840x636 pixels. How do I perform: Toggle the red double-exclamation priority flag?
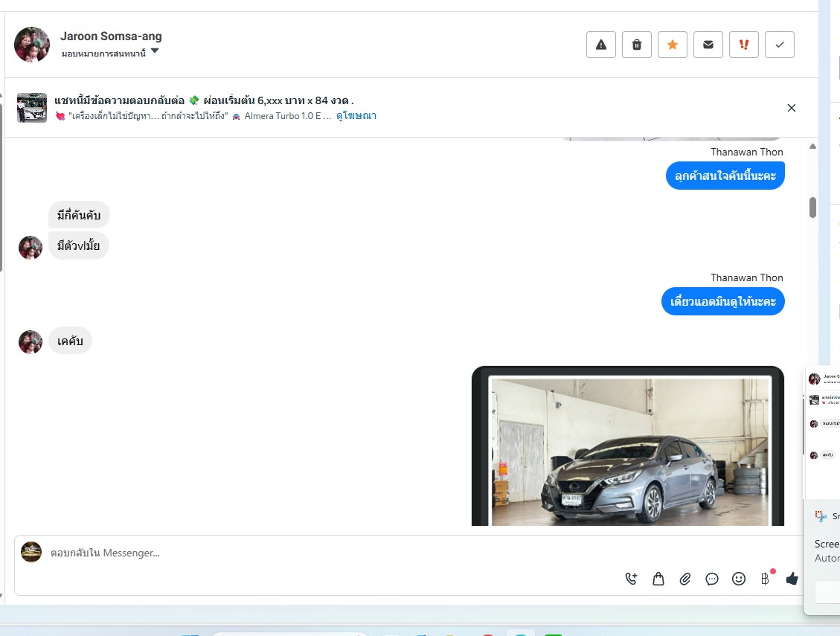coord(744,45)
